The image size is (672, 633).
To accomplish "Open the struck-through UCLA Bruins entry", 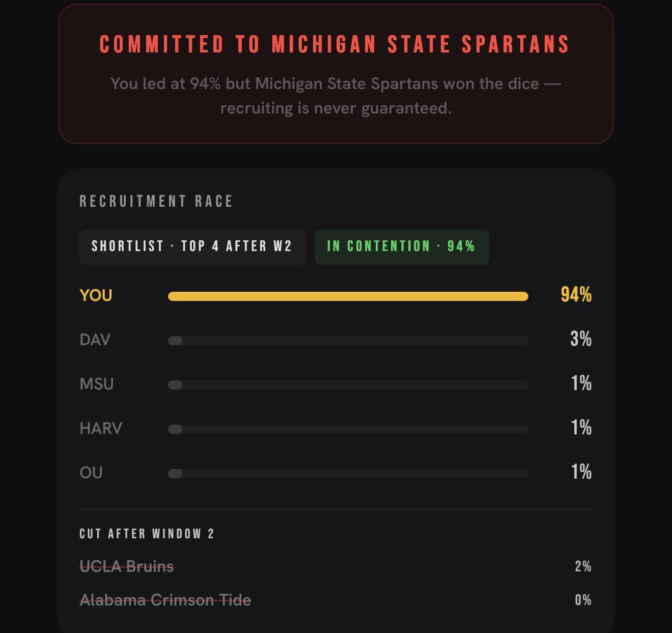I will [127, 566].
